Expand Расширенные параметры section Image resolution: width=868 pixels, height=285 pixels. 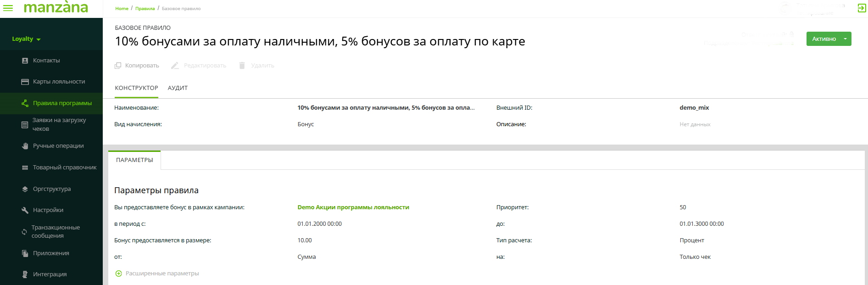click(x=157, y=274)
